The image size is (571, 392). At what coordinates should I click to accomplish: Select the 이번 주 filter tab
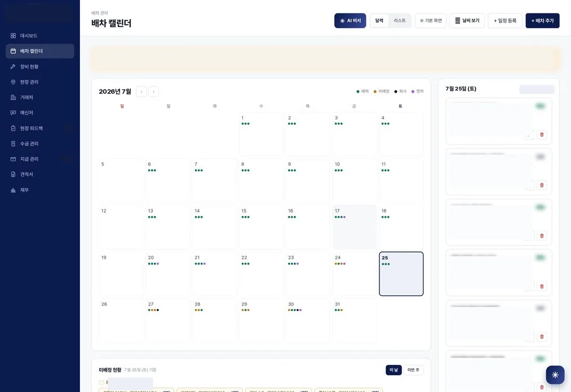tap(413, 370)
